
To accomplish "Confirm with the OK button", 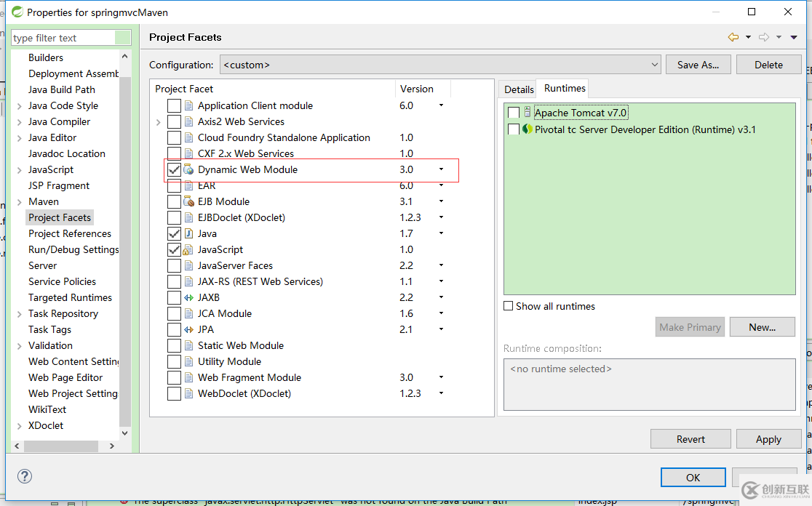I will pyautogui.click(x=693, y=478).
